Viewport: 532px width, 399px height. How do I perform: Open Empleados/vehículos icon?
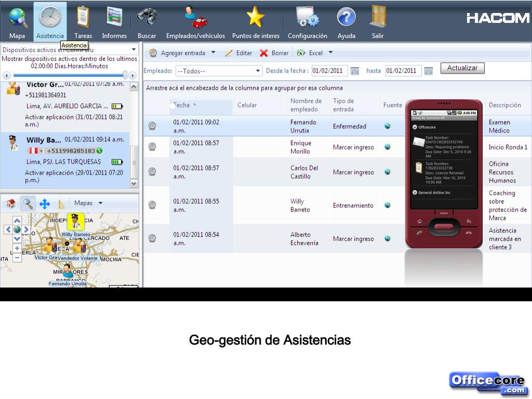(196, 17)
